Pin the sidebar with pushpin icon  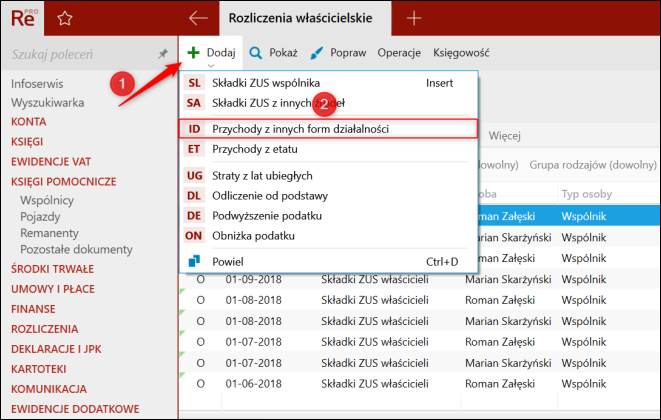coord(163,53)
